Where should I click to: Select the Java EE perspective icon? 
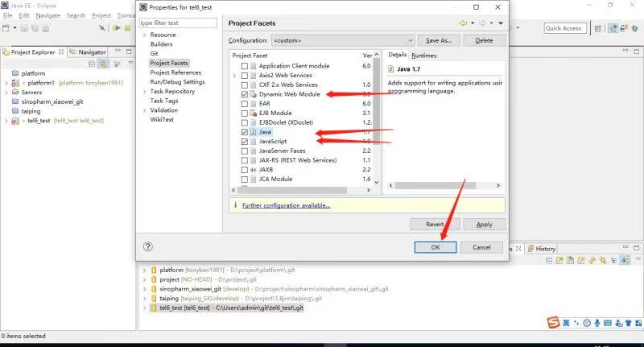[613, 28]
